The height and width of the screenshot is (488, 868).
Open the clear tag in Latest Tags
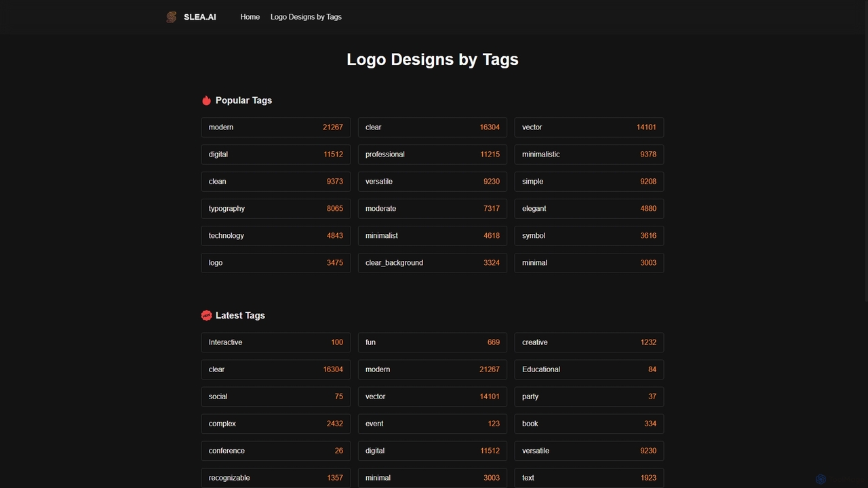(x=276, y=369)
